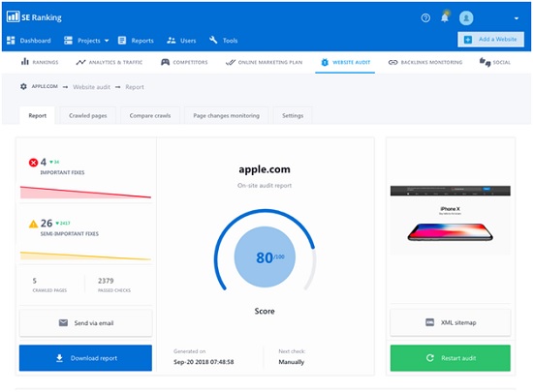Switch to the Crawled pages tab

[x=87, y=116]
